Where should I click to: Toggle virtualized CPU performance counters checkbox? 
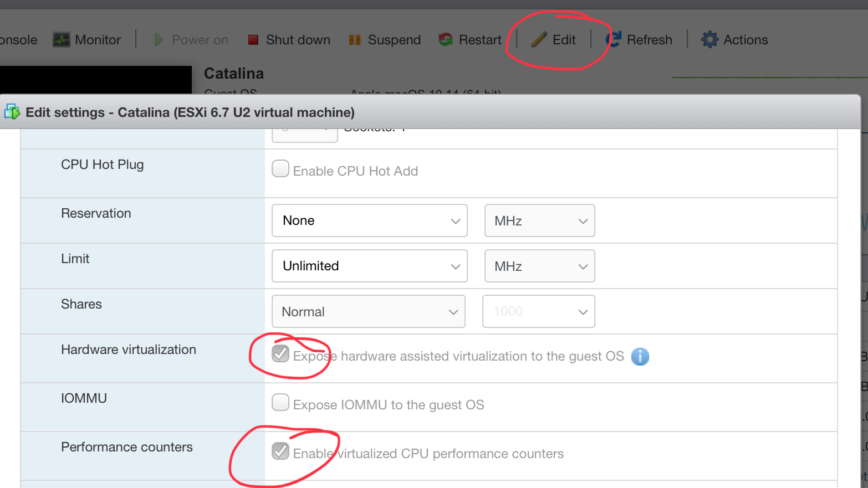click(280, 451)
